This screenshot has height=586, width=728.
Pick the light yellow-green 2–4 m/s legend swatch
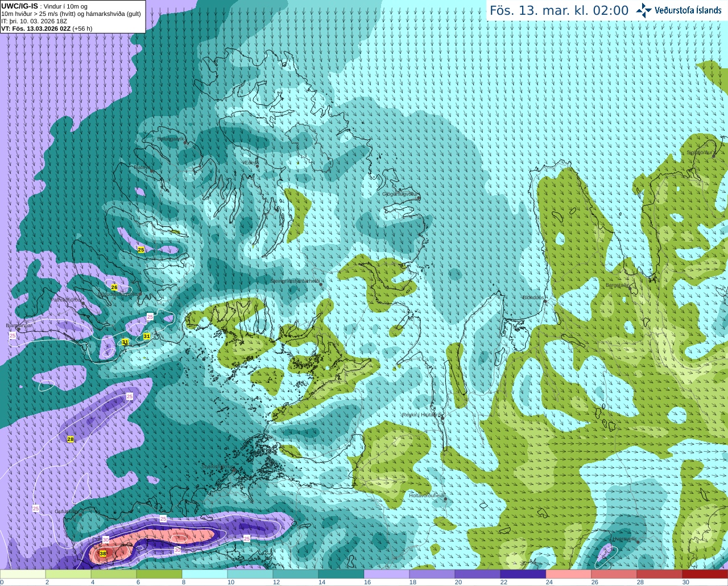(x=68, y=574)
